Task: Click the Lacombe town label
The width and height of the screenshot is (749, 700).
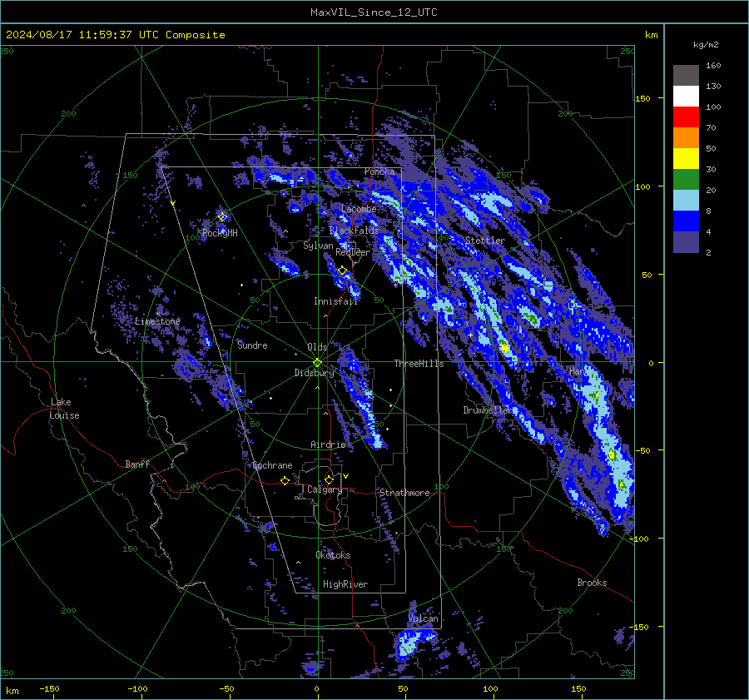Action: pyautogui.click(x=359, y=209)
